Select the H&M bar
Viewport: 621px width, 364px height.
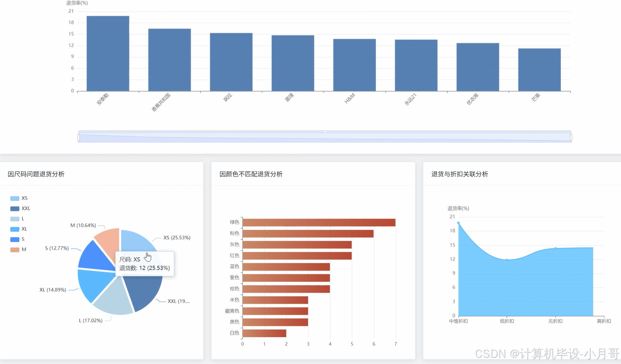[355, 65]
